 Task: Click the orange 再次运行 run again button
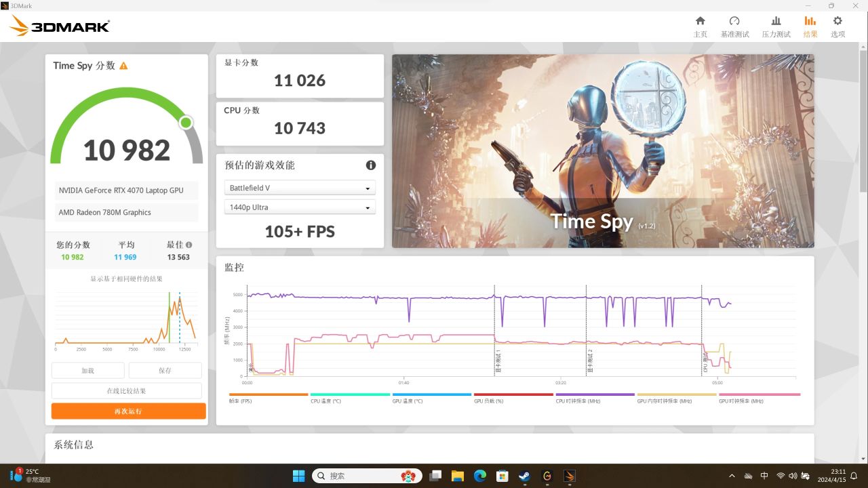tap(128, 411)
